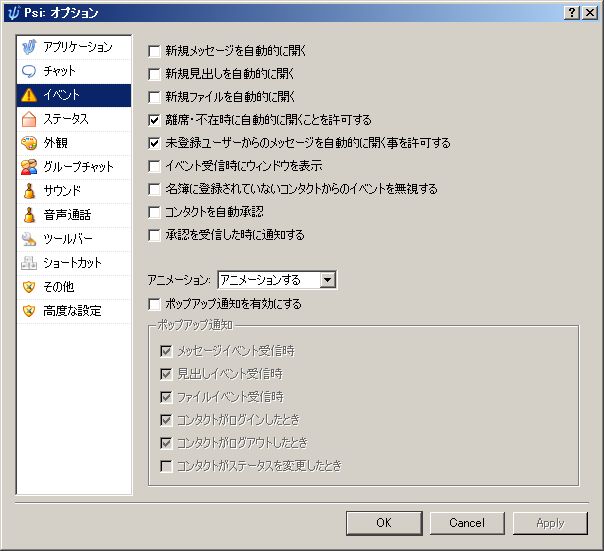Switch to the チャット settings page

click(74, 71)
